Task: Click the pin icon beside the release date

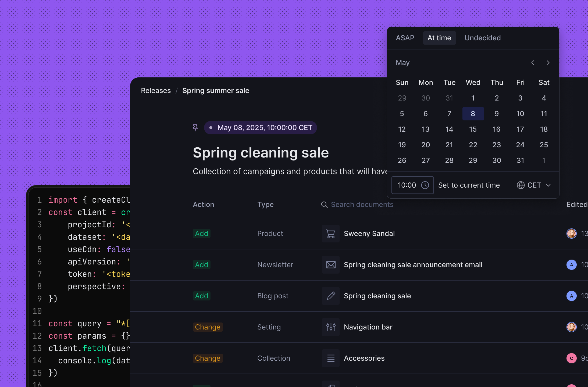Action: tap(195, 128)
